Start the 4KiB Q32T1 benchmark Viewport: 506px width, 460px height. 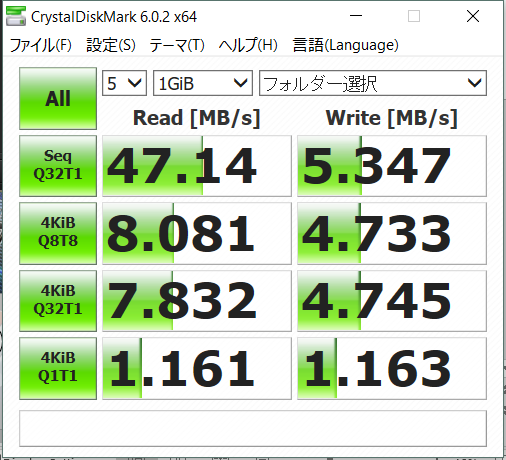point(58,301)
